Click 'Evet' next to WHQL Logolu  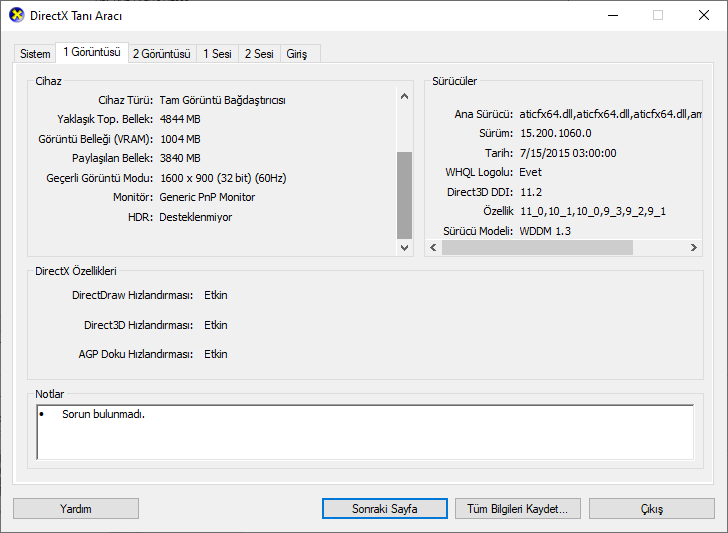coord(530,172)
